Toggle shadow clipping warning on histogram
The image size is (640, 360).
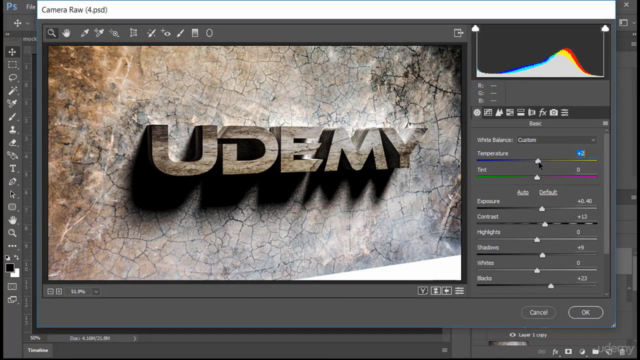476,28
